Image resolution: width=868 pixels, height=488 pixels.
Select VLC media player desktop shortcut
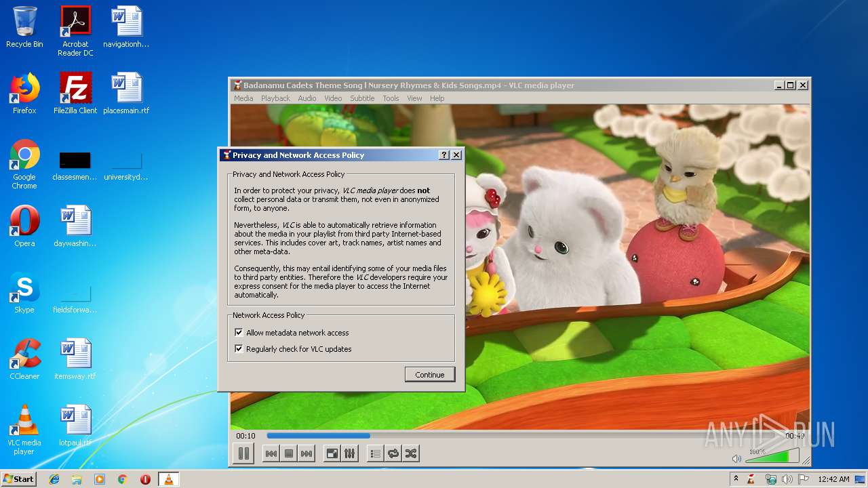(24, 430)
